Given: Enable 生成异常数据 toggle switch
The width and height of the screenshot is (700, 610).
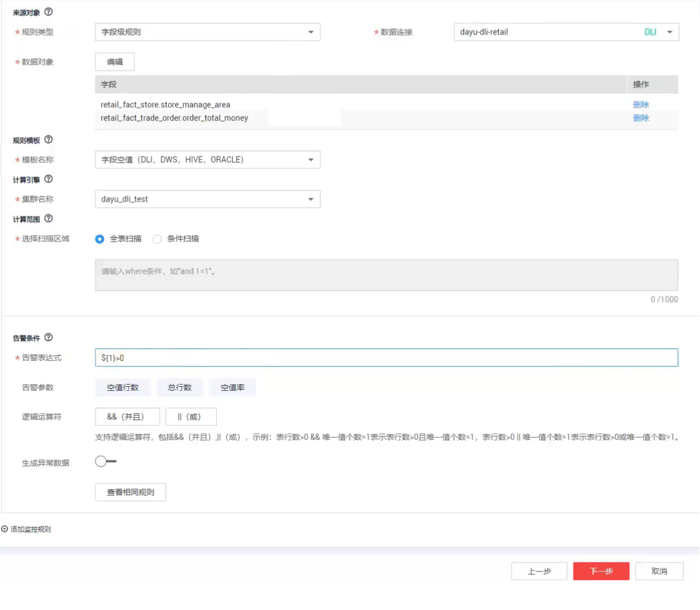Looking at the screenshot, I should point(106,461).
